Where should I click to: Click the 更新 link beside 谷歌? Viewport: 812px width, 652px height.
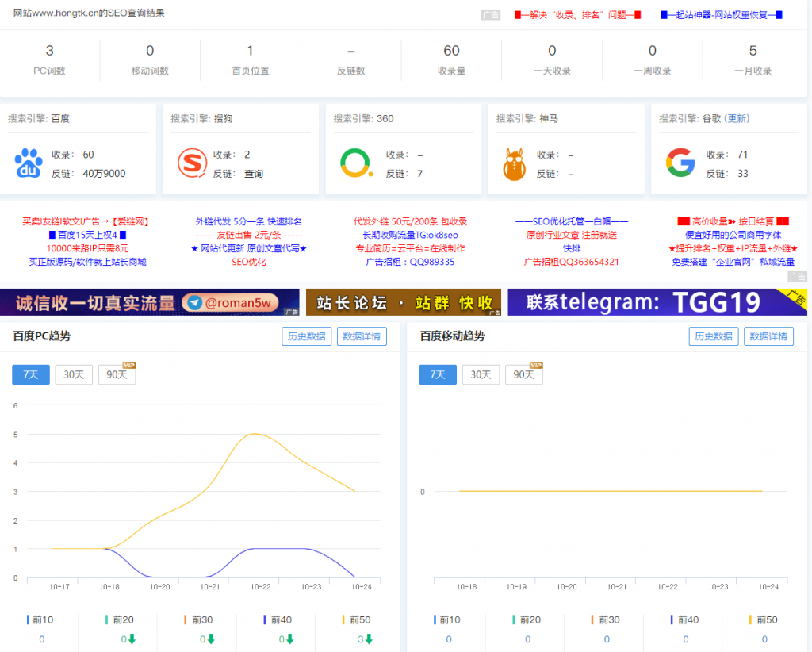tap(737, 119)
